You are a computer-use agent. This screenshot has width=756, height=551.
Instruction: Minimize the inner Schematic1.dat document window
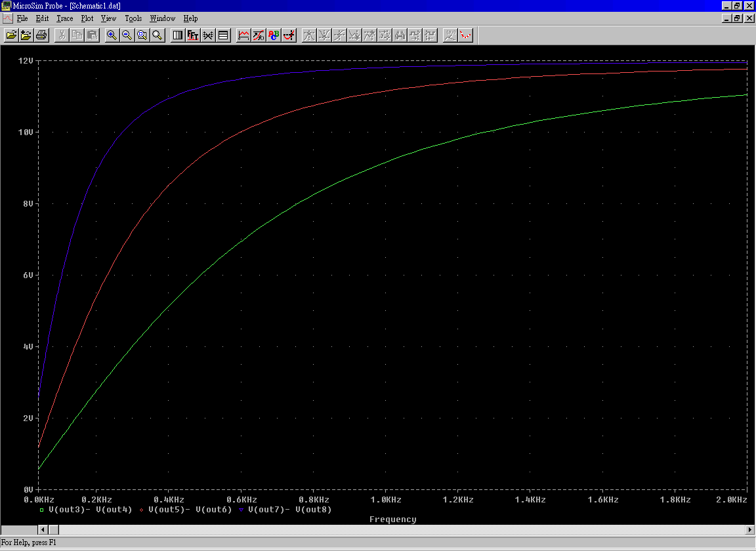pyautogui.click(x=727, y=18)
